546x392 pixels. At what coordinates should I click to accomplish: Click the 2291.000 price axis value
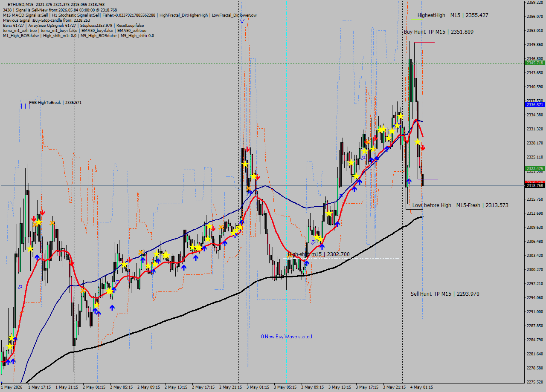click(535, 312)
